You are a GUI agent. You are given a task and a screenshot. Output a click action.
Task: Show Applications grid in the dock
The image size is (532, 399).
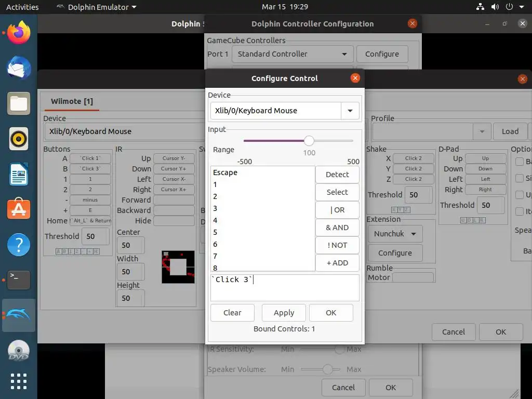click(19, 381)
